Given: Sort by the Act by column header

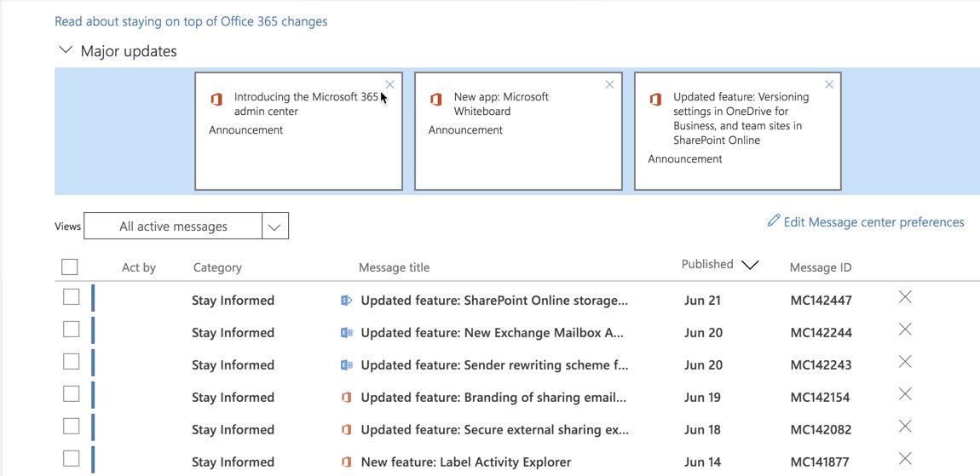Looking at the screenshot, I should (x=139, y=267).
